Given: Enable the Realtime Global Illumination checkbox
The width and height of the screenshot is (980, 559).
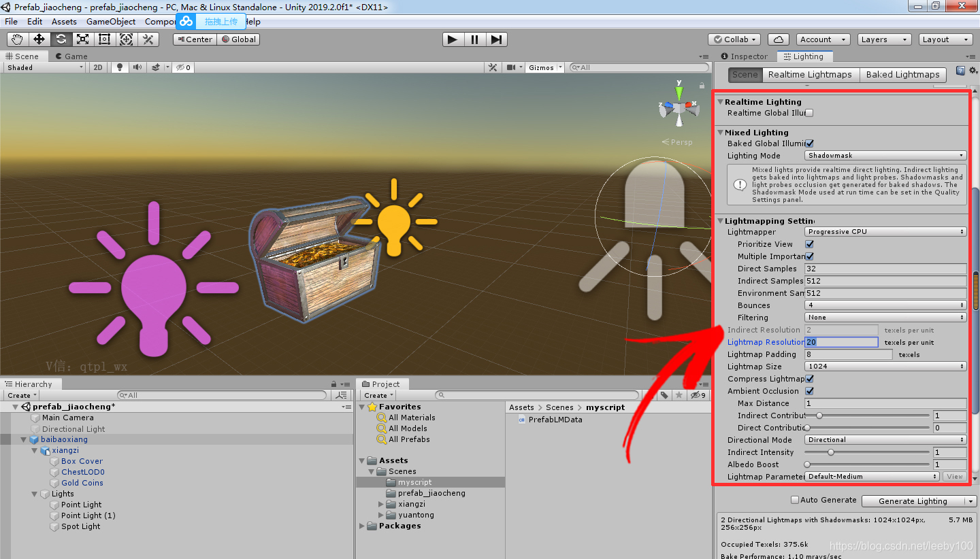Looking at the screenshot, I should 809,114.
